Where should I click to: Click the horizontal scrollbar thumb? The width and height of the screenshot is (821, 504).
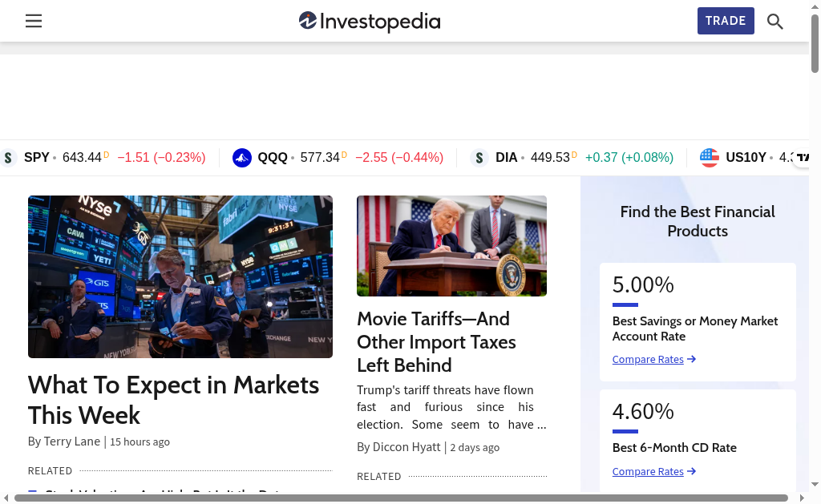tap(401, 498)
